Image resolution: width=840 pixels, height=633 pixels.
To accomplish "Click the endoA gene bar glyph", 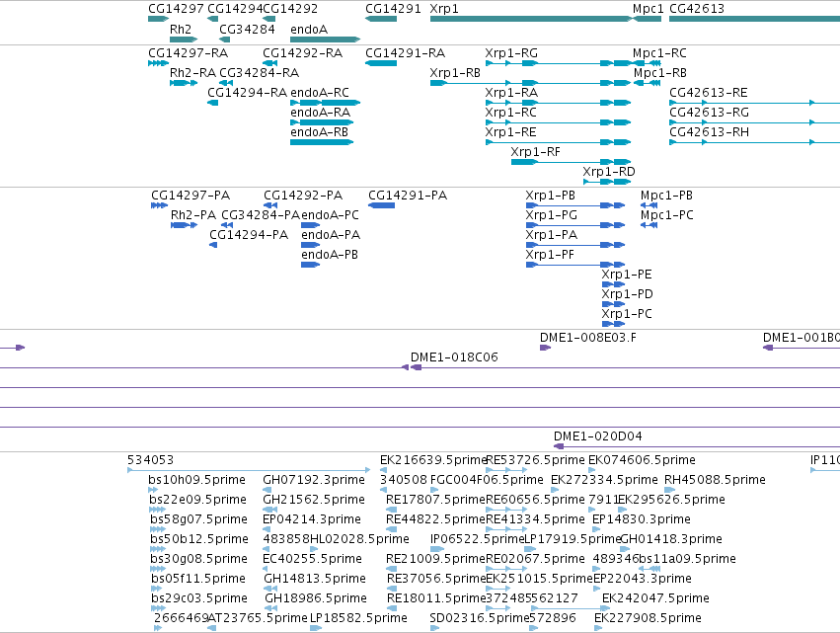I will coord(325,40).
